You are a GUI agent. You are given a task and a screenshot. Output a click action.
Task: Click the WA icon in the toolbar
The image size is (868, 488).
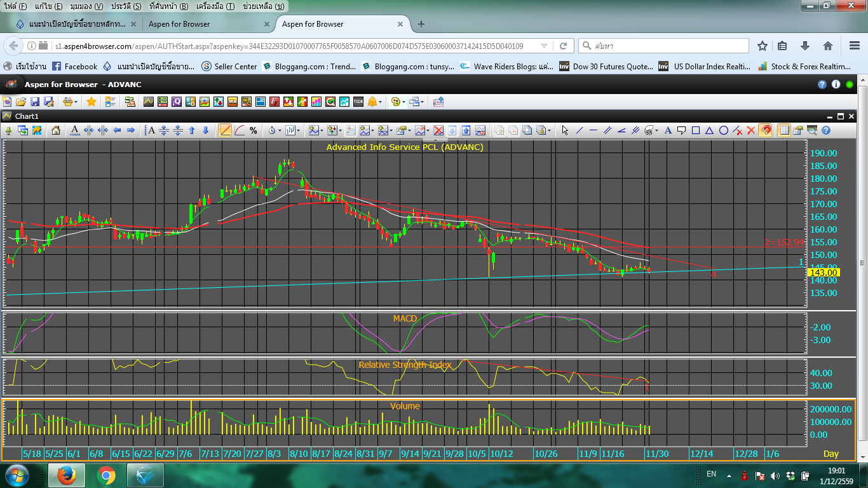pyautogui.click(x=232, y=102)
